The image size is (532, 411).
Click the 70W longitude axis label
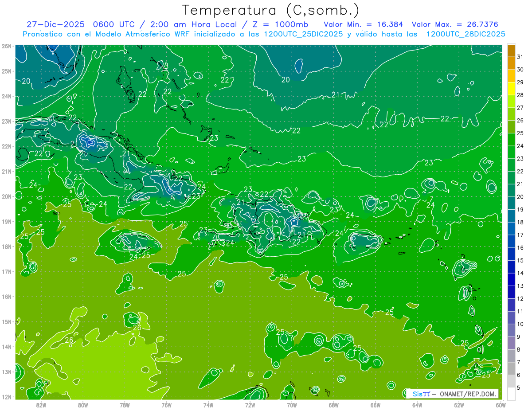[x=292, y=405]
